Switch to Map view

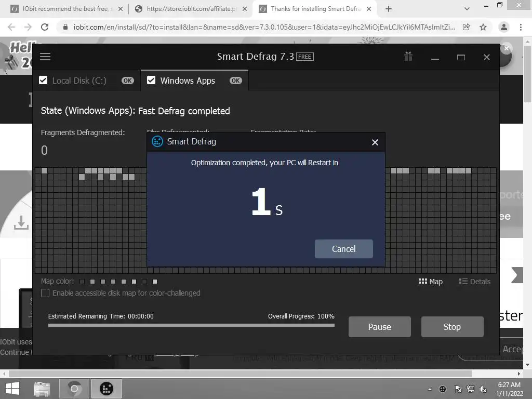pyautogui.click(x=430, y=282)
